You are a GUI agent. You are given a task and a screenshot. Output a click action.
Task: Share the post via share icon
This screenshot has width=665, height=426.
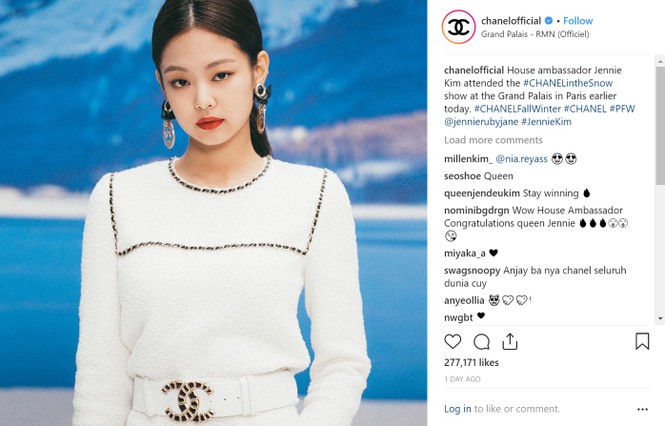pos(510,342)
